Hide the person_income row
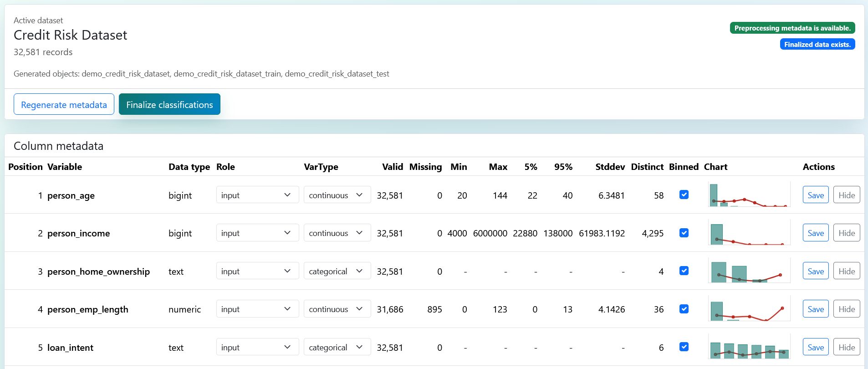The width and height of the screenshot is (868, 369). pos(847,233)
